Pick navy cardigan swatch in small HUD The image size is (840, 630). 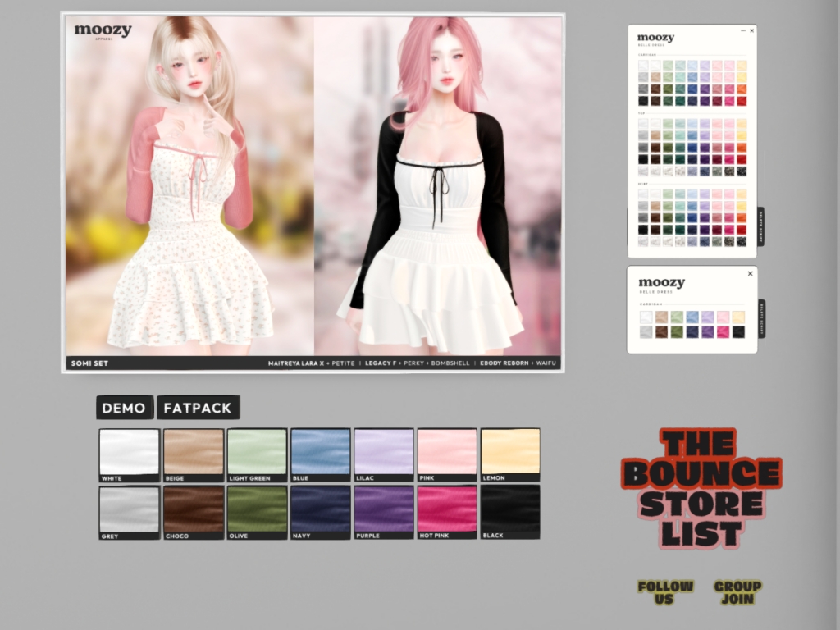pyautogui.click(x=692, y=332)
